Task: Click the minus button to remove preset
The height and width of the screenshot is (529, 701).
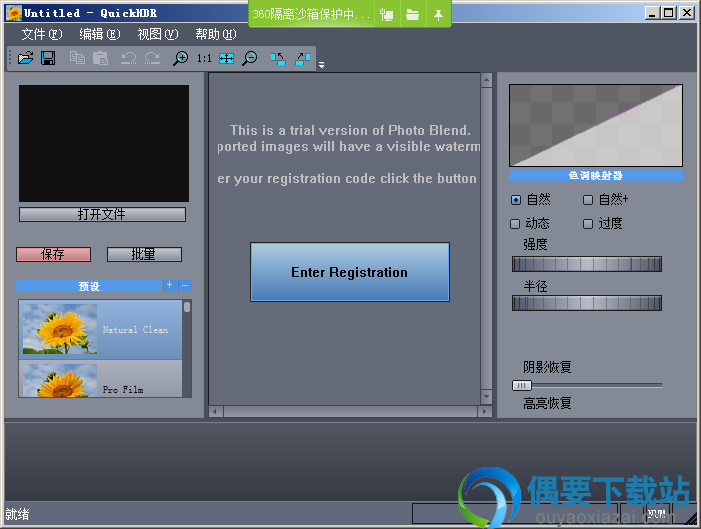Action: [x=185, y=285]
